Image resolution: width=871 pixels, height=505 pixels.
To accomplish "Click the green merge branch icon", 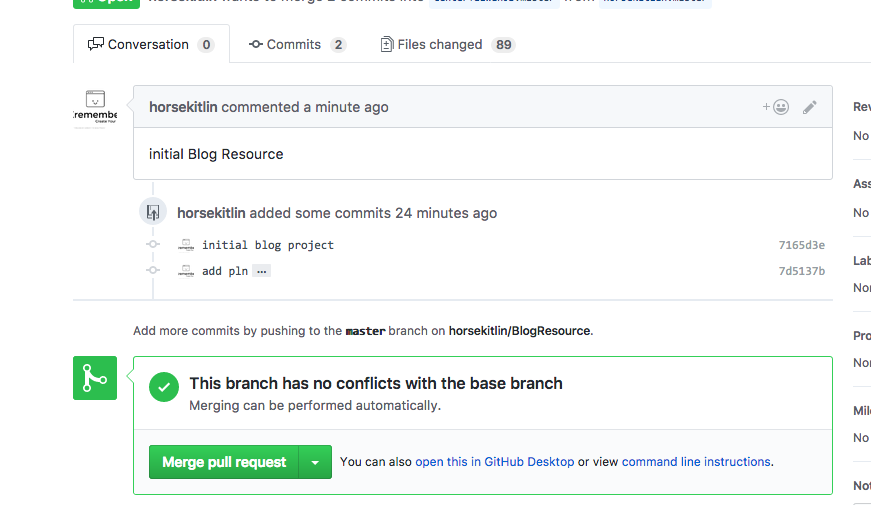I will tap(95, 378).
